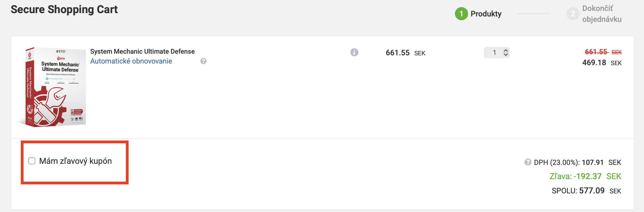This screenshot has width=644, height=212.
Task: Click the Mám zľavový kupón label text
Action: click(76, 161)
